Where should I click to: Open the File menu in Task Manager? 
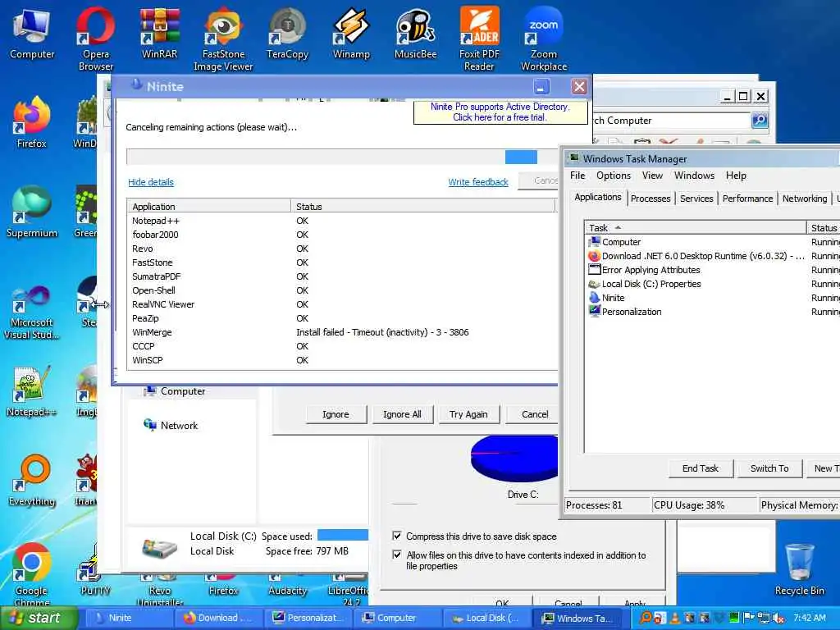(x=577, y=176)
